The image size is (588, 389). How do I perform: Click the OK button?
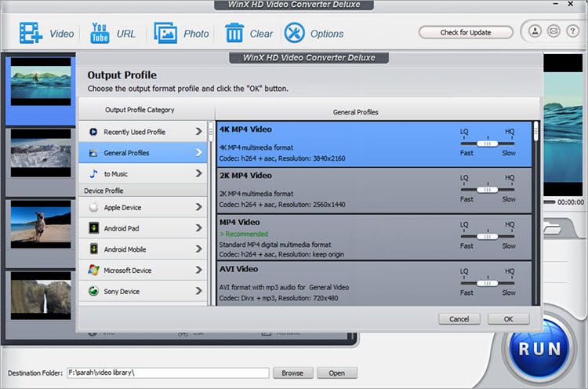[x=509, y=319]
